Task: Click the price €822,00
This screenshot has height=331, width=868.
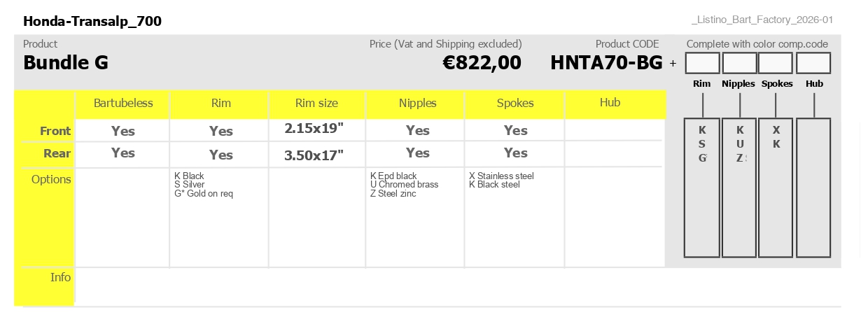Action: (482, 63)
